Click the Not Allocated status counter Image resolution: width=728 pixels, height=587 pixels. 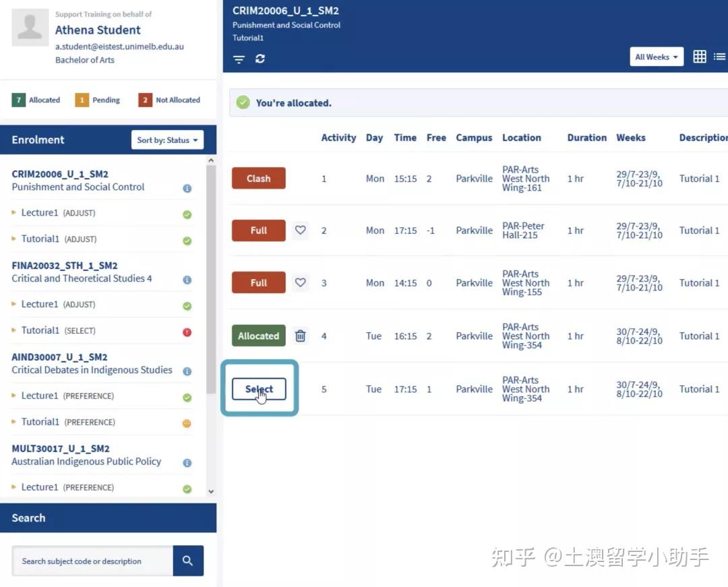point(169,100)
